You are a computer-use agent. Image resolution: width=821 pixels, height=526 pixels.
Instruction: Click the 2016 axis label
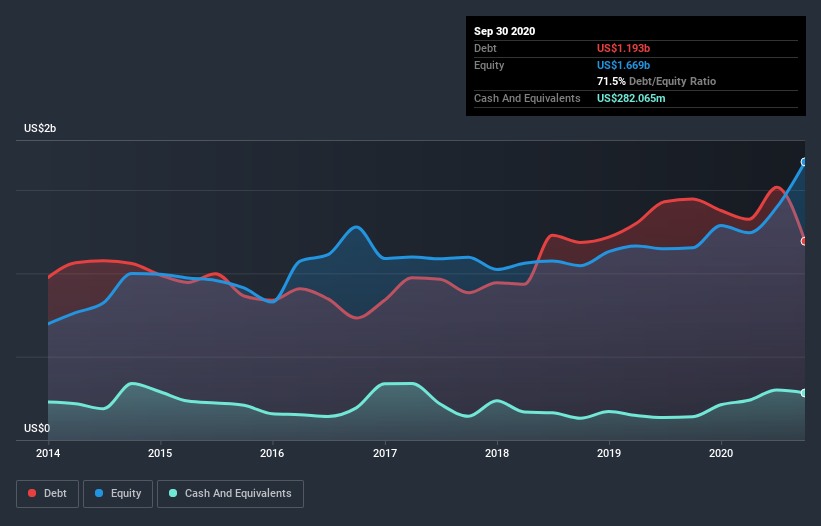click(272, 453)
